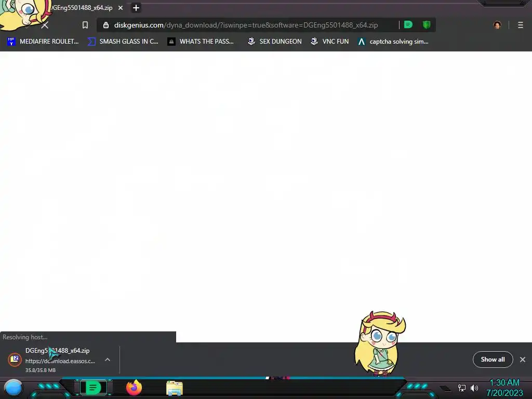This screenshot has width=532, height=399.
Task: Open File Explorer from the taskbar
Action: tap(175, 388)
